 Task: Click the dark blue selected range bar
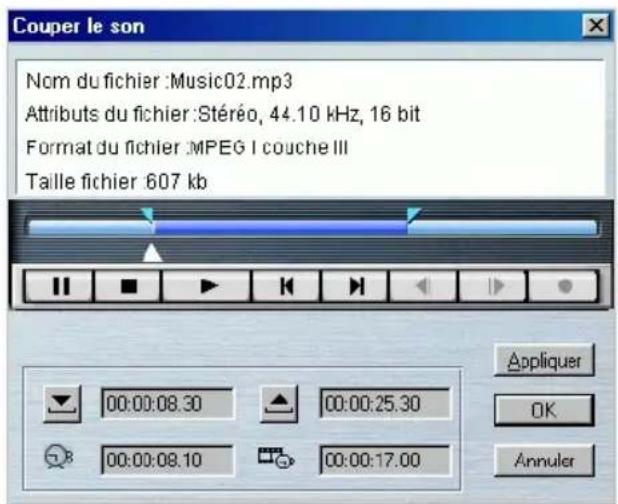tap(281, 228)
